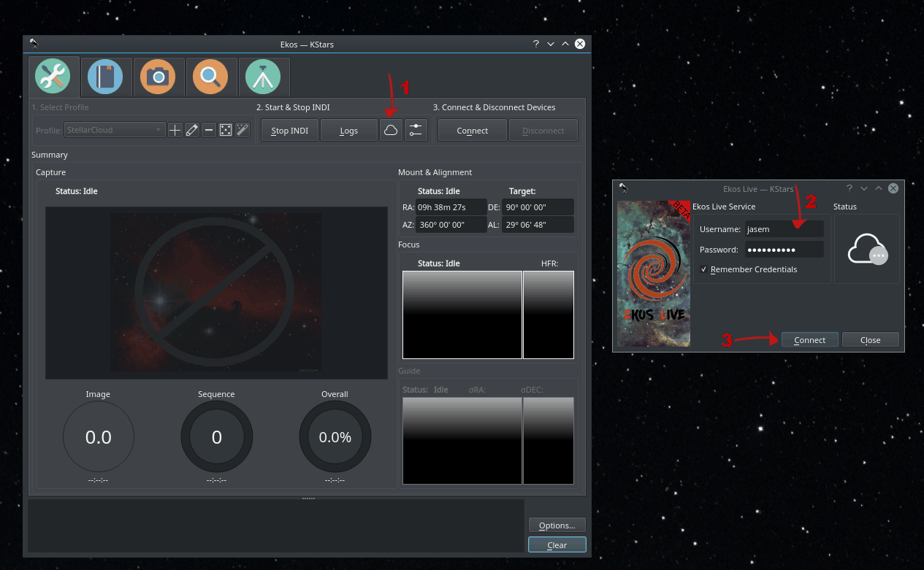This screenshot has height=570, width=924.
Task: Click Connect in Ekos Live dialog
Action: (810, 339)
